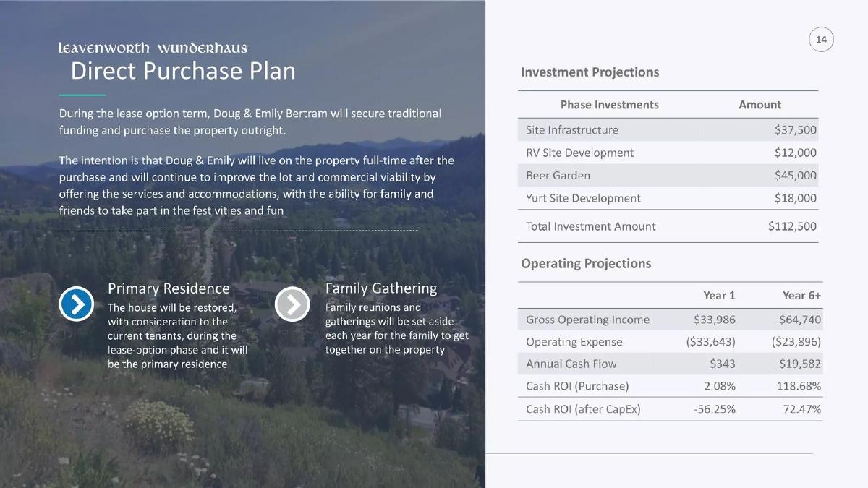
Task: Select the Gross Operating Income label
Action: 588,320
